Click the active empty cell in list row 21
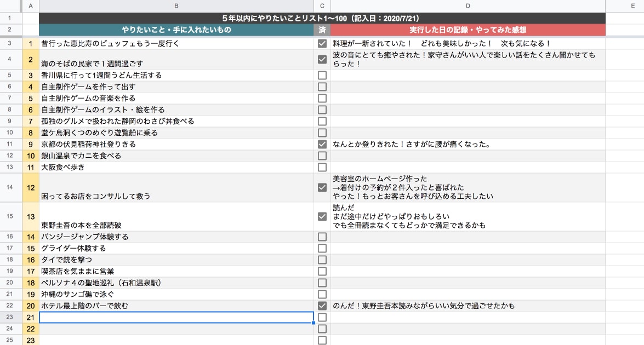Image resolution: width=644 pixels, height=345 pixels. (x=176, y=318)
